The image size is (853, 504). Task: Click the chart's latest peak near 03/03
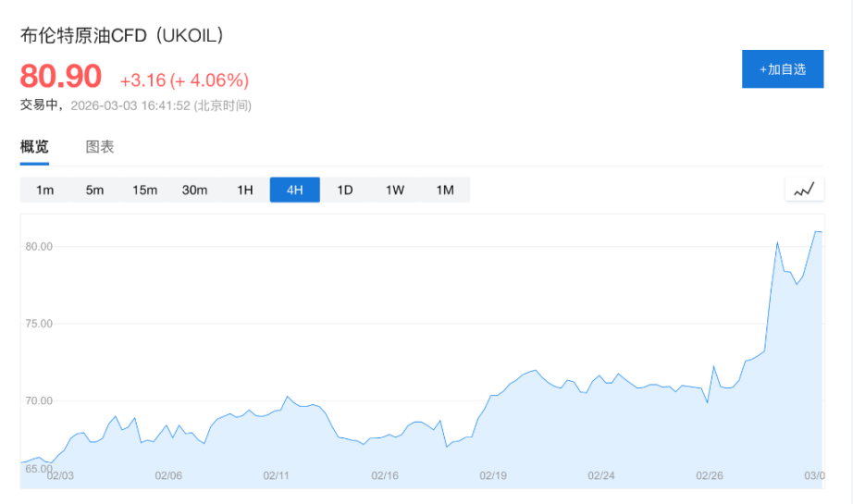[x=817, y=231]
